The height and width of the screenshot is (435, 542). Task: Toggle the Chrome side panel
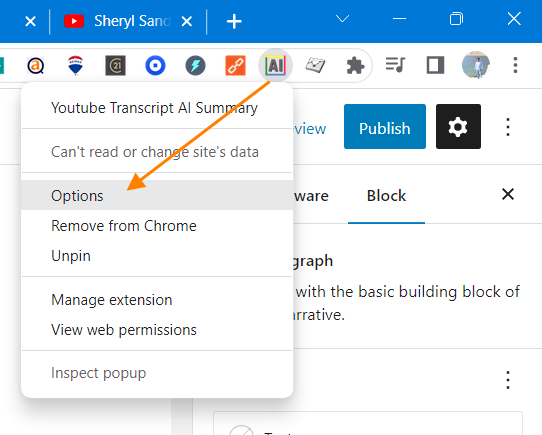435,65
